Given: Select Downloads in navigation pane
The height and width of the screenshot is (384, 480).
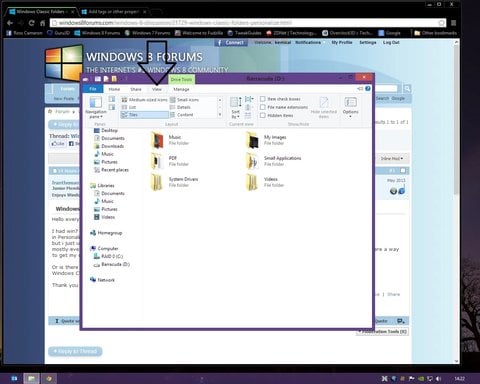Looking at the screenshot, I should click(x=109, y=146).
